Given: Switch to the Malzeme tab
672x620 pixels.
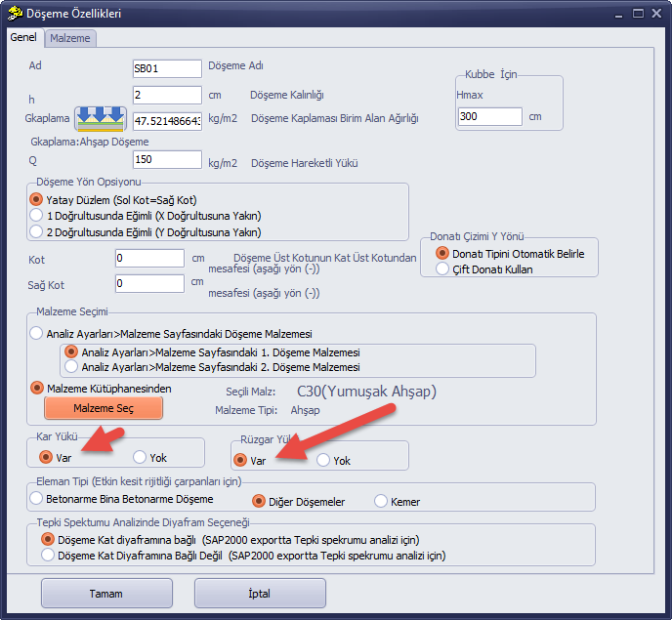Looking at the screenshot, I should [70, 38].
